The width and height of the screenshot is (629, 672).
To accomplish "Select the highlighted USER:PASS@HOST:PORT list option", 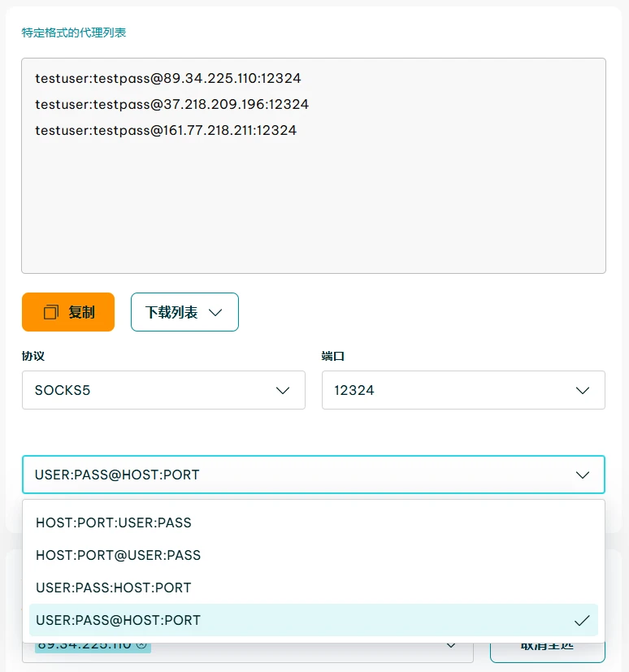I will [118, 621].
